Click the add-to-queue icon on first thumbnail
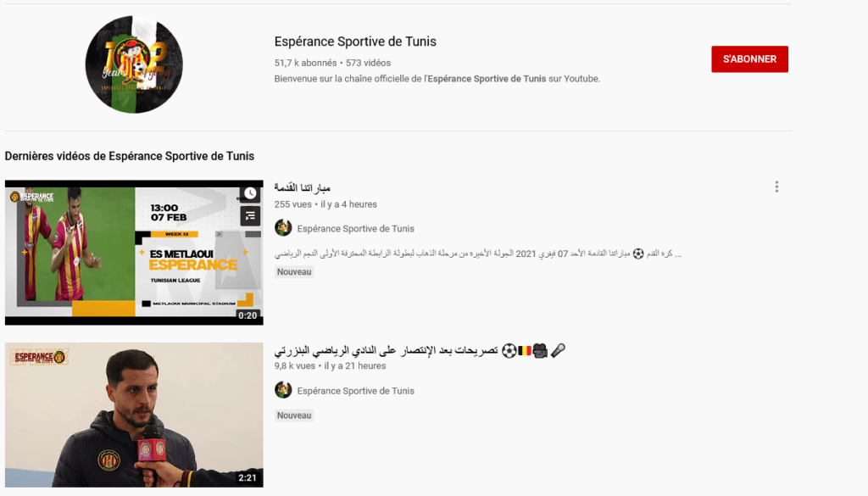 coord(250,216)
